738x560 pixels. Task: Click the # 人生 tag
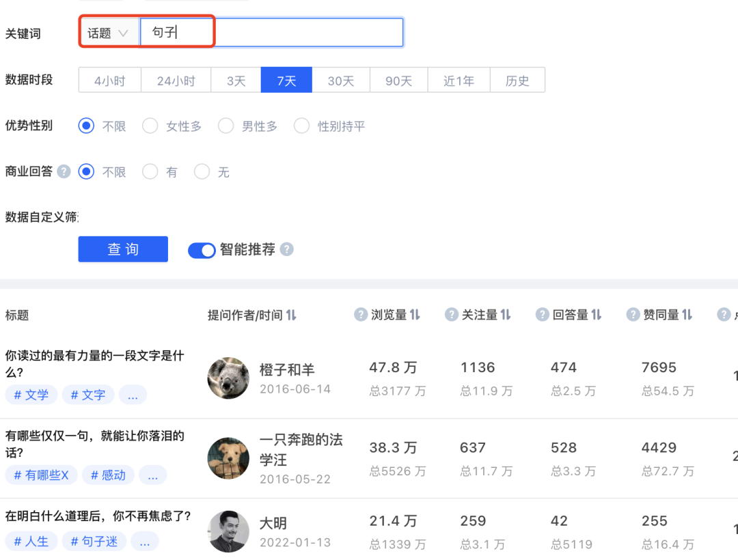pyautogui.click(x=31, y=542)
